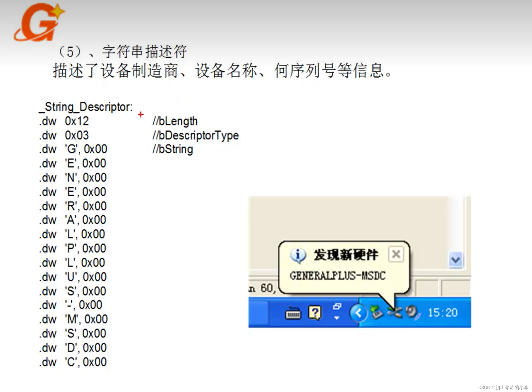This screenshot has width=532, height=392.
Task: Select the .dw 'C', 0x00 line
Action: point(73,362)
